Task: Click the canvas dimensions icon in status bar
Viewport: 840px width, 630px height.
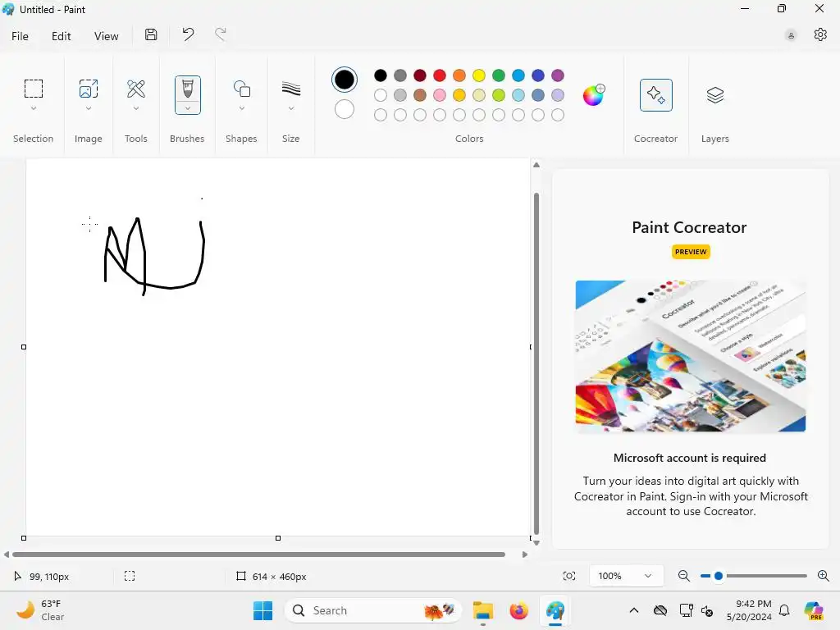Action: (x=241, y=576)
